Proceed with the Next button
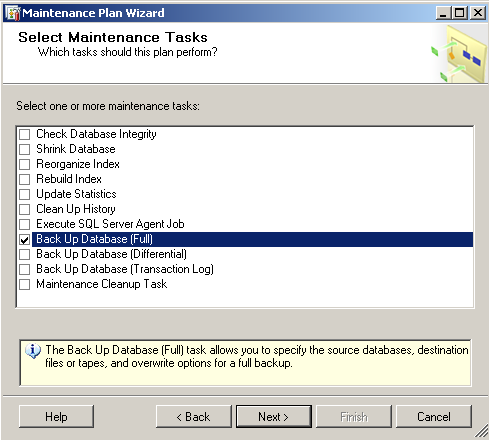The height and width of the screenshot is (440, 489). [274, 416]
